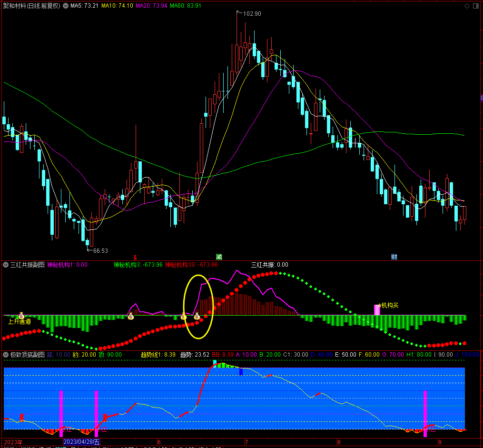Screen dimensions: 483x448
Task: Click the BB: 8.39 label
Action: coord(223,355)
